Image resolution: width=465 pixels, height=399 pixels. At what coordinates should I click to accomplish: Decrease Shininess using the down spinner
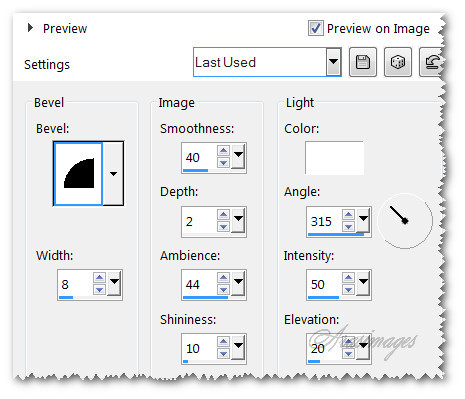coord(223,353)
